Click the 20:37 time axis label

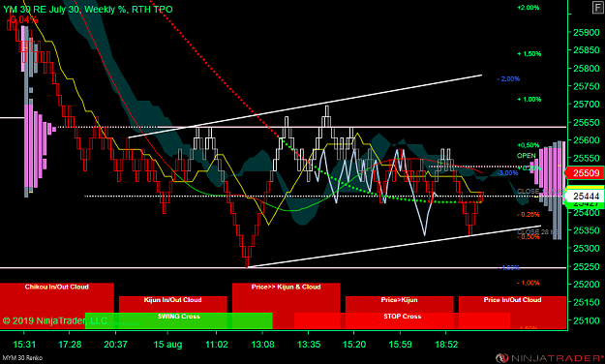coord(115,344)
